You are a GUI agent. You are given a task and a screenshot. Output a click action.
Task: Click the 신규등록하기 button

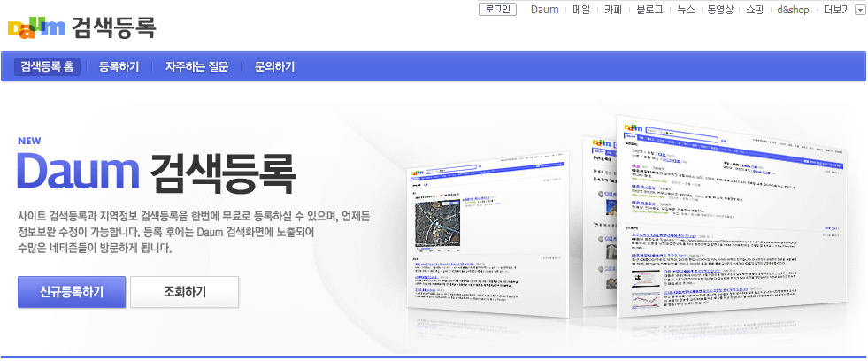72,292
